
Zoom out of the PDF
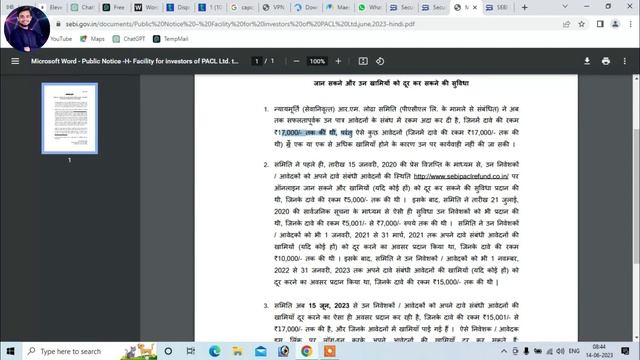(x=296, y=61)
